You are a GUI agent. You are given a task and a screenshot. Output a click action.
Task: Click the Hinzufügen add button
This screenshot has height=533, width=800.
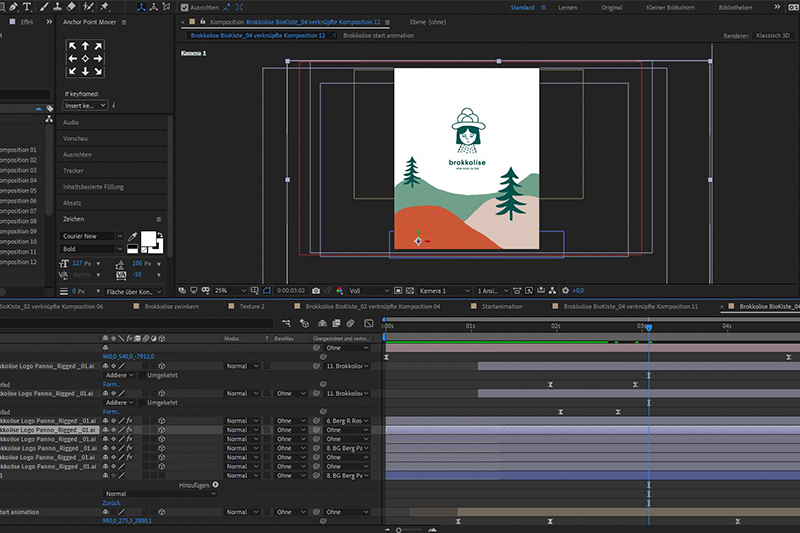[x=215, y=484]
